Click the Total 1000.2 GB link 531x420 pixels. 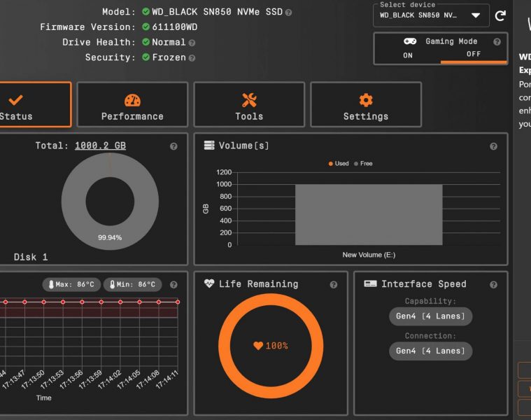(100, 146)
